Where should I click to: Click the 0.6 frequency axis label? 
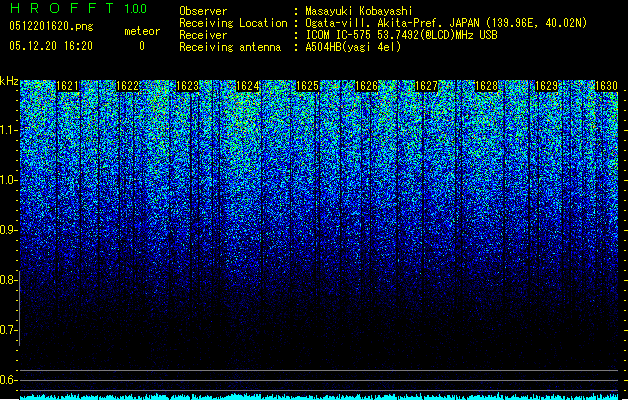(7, 380)
